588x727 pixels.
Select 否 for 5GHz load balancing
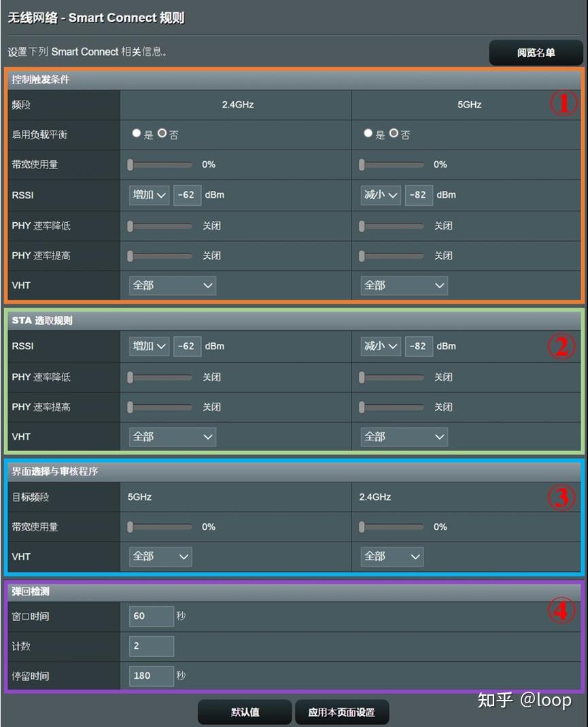pos(393,134)
